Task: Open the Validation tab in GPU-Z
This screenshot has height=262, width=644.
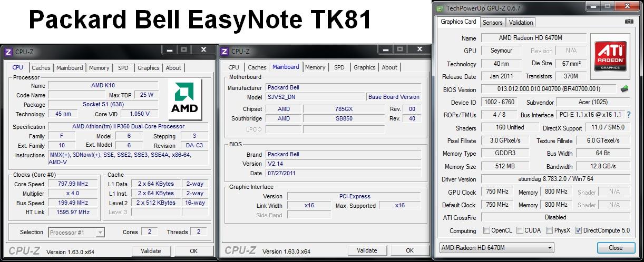Action: (521, 23)
